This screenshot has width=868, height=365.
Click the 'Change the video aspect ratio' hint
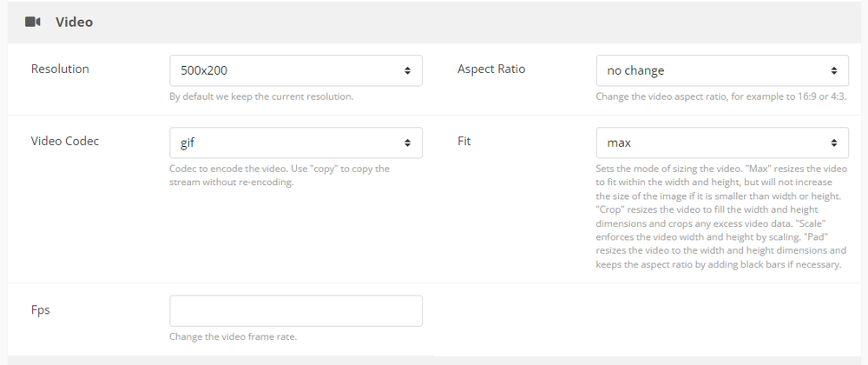[720, 96]
